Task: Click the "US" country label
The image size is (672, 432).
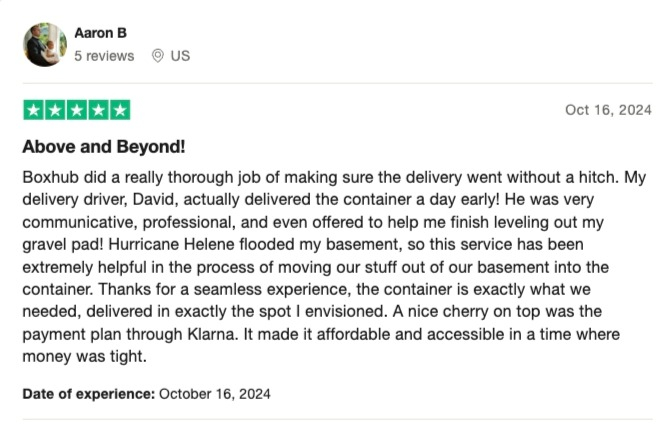Action: click(180, 56)
